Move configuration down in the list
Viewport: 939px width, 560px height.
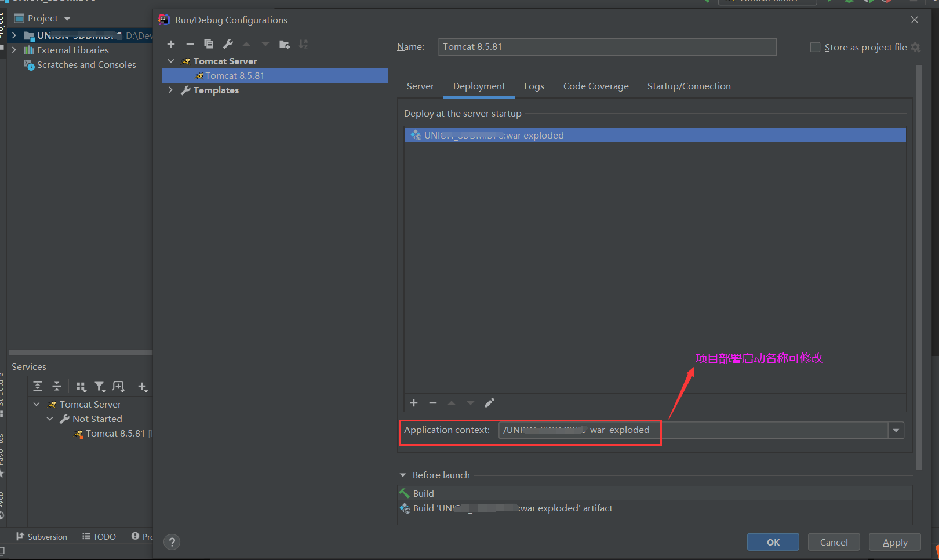265,44
